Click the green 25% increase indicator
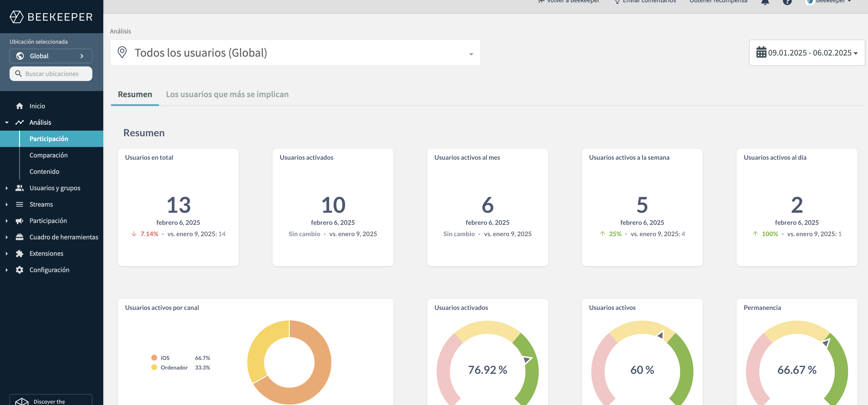This screenshot has height=405, width=868. 611,234
